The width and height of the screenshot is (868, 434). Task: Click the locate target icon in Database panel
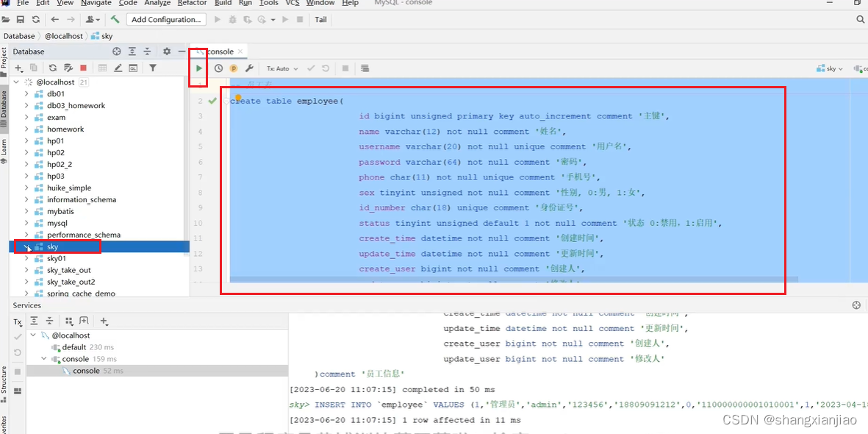tap(117, 51)
